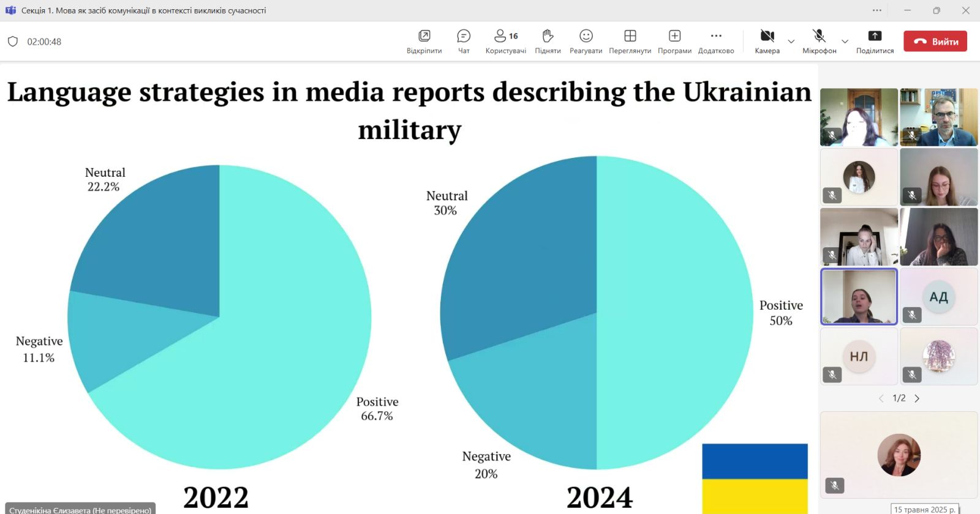Open the view layout options
Image resolution: width=980 pixels, height=514 pixels.
(630, 41)
